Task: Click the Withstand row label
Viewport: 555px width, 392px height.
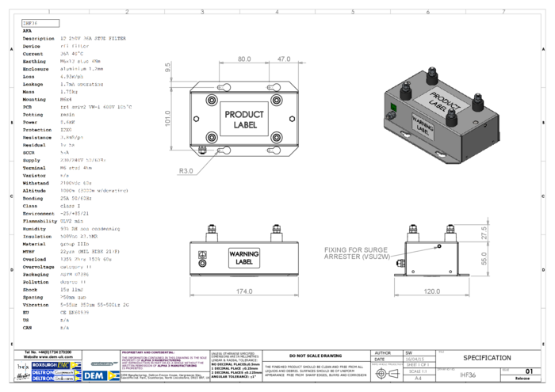Action: (36, 183)
